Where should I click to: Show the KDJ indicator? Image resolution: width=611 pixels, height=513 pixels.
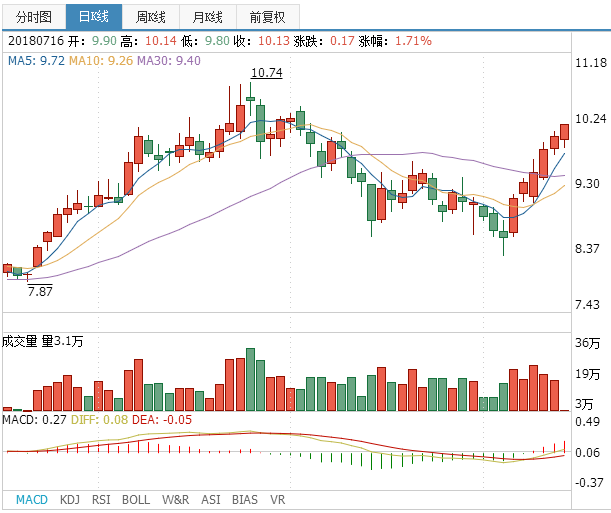click(x=70, y=499)
